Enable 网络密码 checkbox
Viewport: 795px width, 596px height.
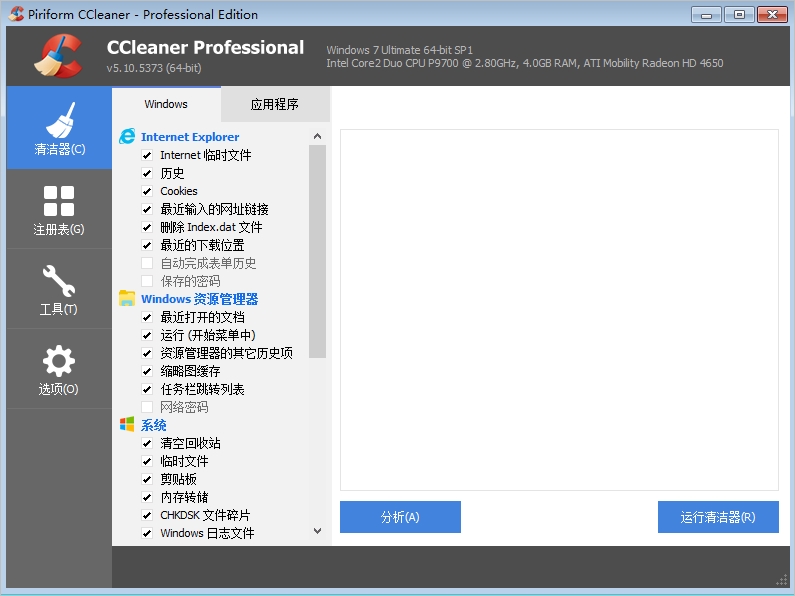147,407
